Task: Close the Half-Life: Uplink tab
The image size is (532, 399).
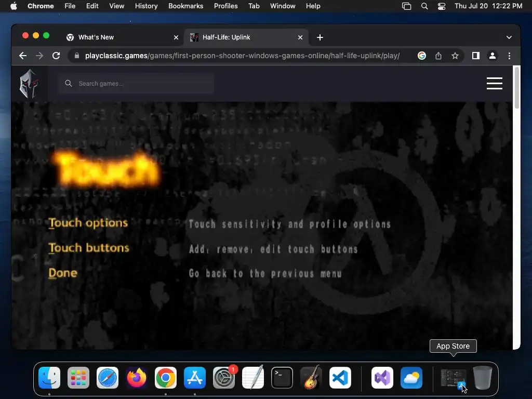Action: [x=300, y=37]
